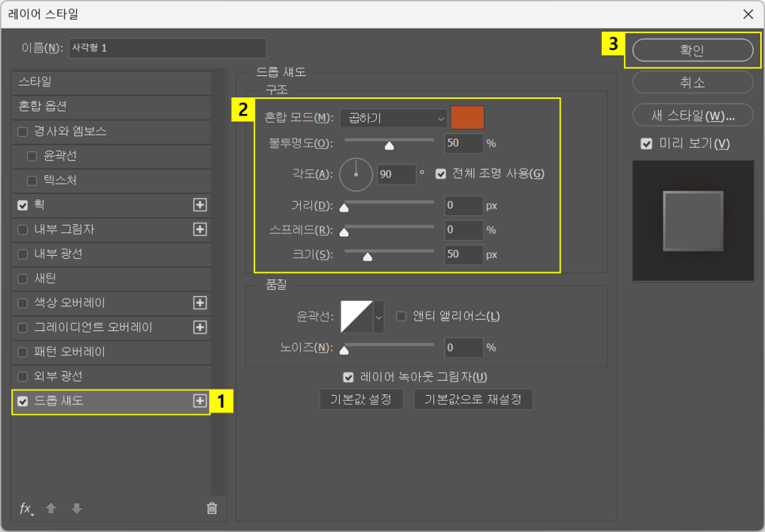The width and height of the screenshot is (765, 532).
Task: Enable the 외부 광선 checkbox
Action: point(22,377)
